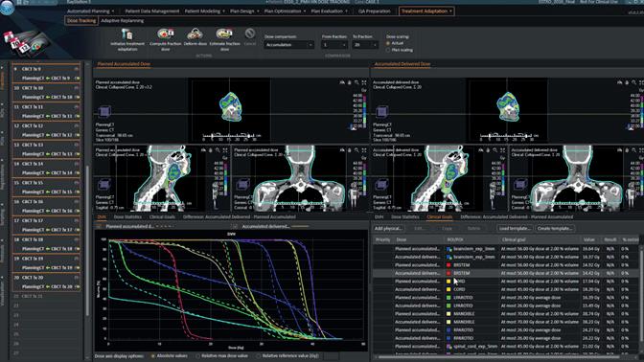Open the From fraction dropdown
This screenshot has height=362, width=644.
(x=333, y=45)
